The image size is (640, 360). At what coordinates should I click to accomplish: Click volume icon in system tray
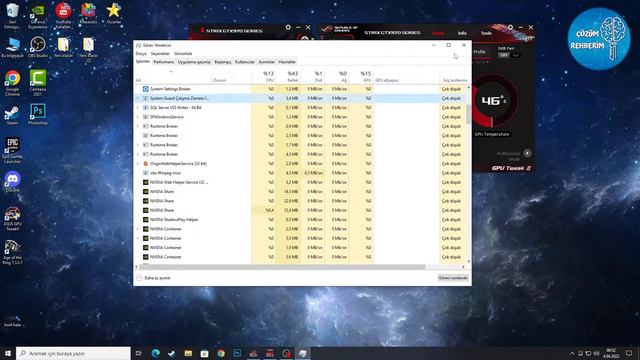596,353
